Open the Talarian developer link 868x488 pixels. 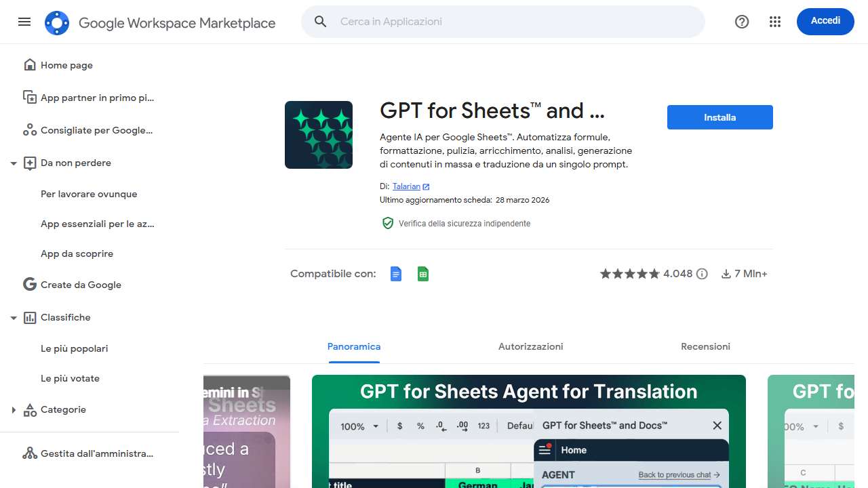click(407, 186)
